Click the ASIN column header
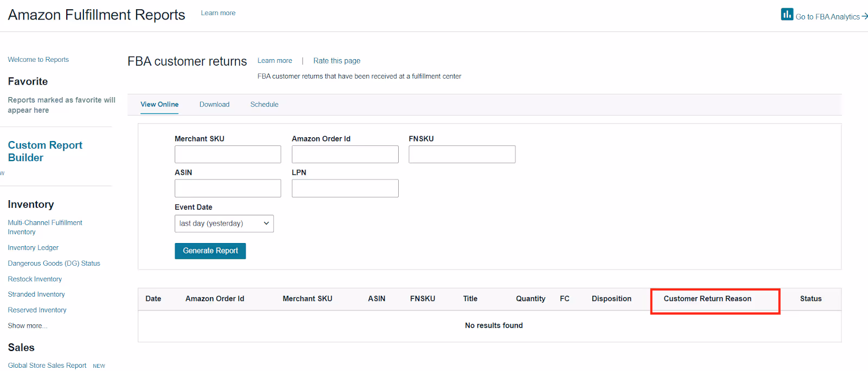This screenshot has height=371, width=868. tap(376, 299)
